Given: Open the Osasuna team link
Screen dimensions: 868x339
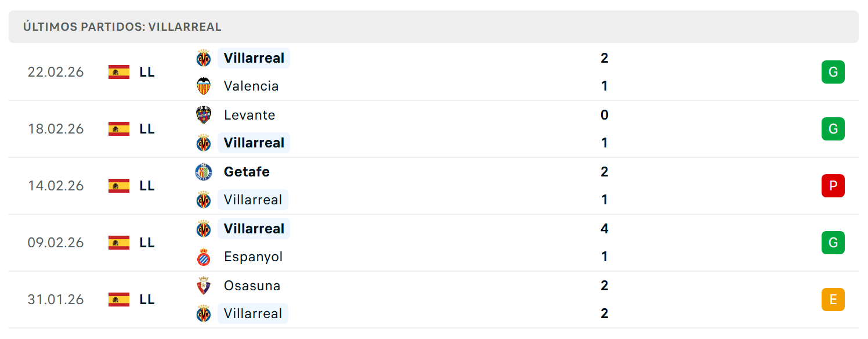Looking at the screenshot, I should [252, 286].
